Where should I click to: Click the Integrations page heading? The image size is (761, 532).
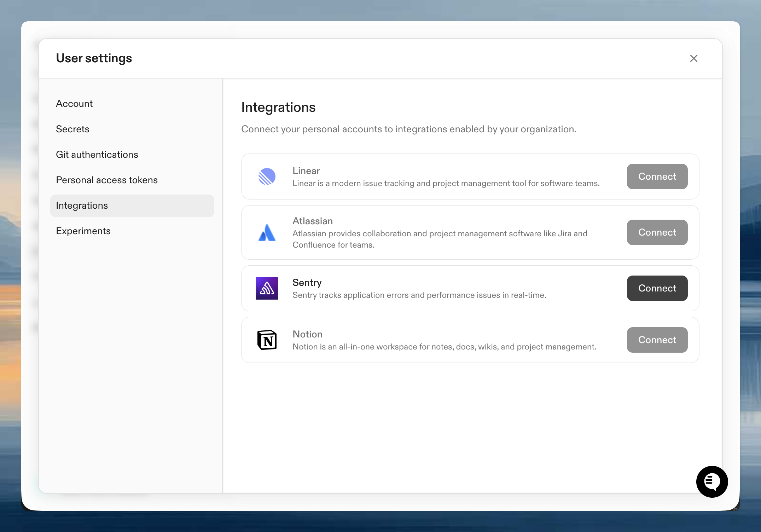278,107
